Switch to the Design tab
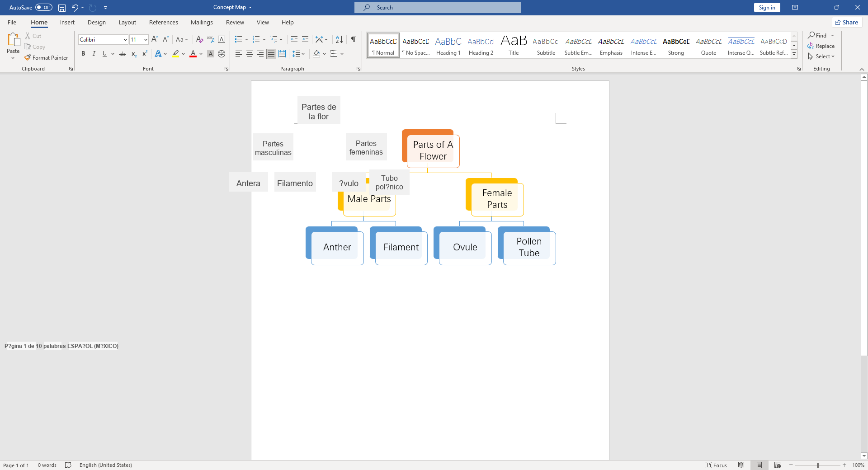The height and width of the screenshot is (470, 868). [97, 22]
